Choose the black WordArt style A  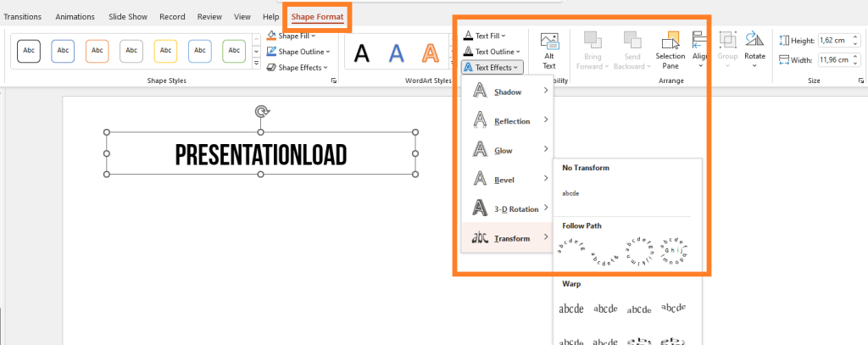362,53
